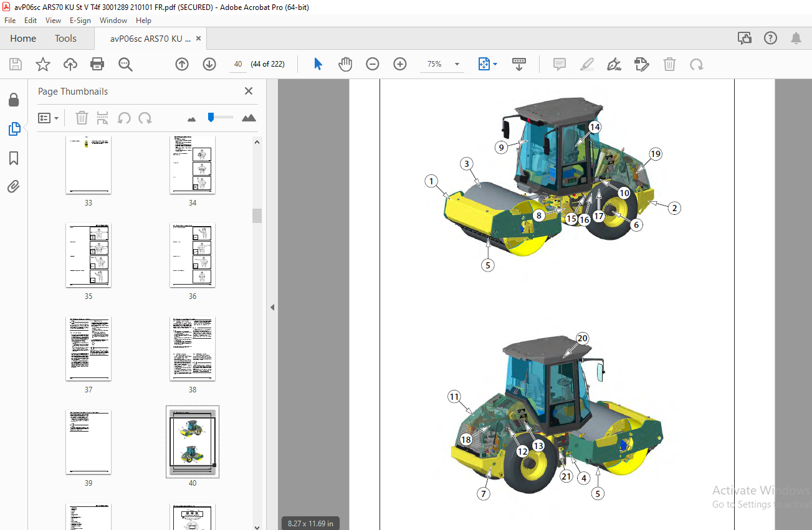812x530 pixels.
Task: Enlarge thumbnail size large mountain icon
Action: pyautogui.click(x=249, y=118)
